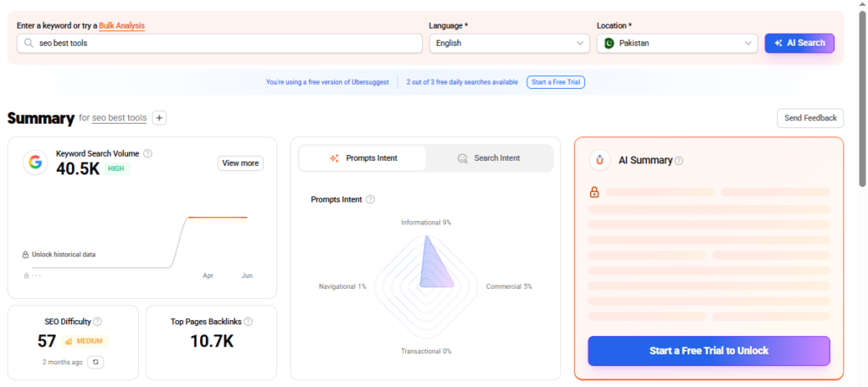Click the 'seo best tools' summary keyword link
Viewport: 868px width, 387px height.
[119, 118]
